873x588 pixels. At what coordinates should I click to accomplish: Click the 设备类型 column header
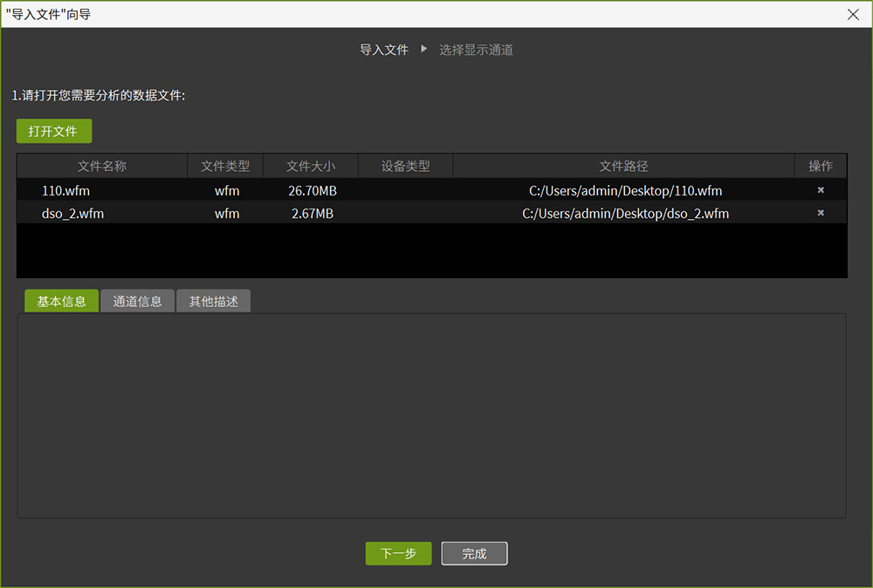406,167
